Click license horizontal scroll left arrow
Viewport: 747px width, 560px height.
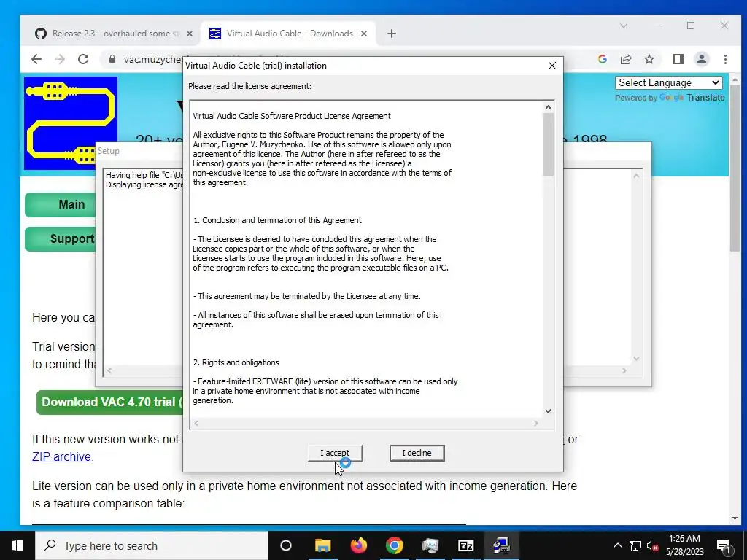[196, 424]
